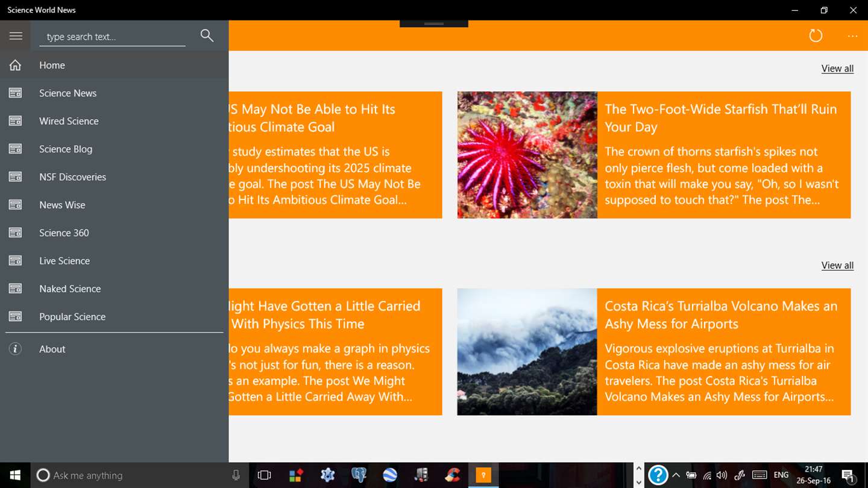Viewport: 868px width, 488px height.
Task: Click the red starfish thumbnail
Action: [x=527, y=155]
